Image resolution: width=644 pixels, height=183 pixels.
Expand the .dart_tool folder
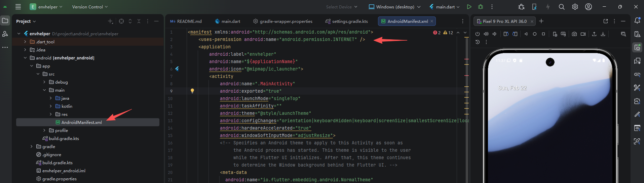click(25, 42)
